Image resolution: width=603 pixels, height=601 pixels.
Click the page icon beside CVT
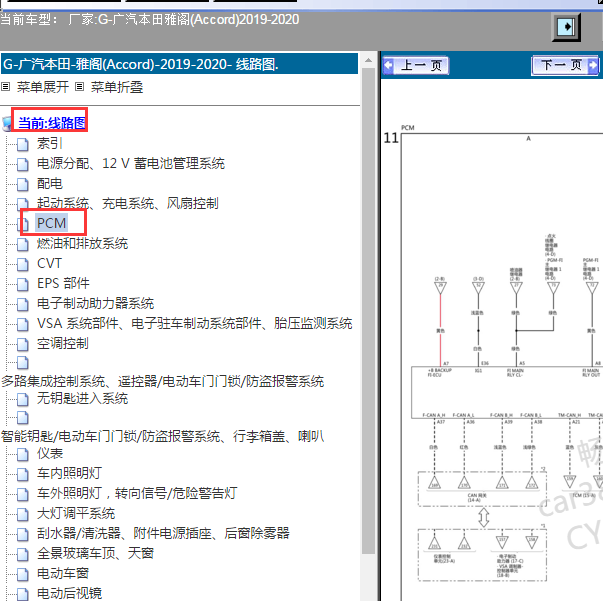coord(23,264)
